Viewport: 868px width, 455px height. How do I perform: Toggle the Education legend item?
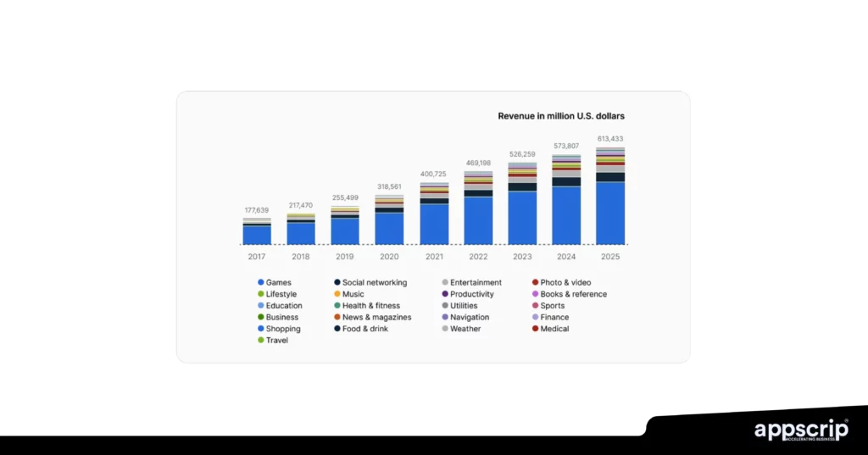pyautogui.click(x=283, y=306)
